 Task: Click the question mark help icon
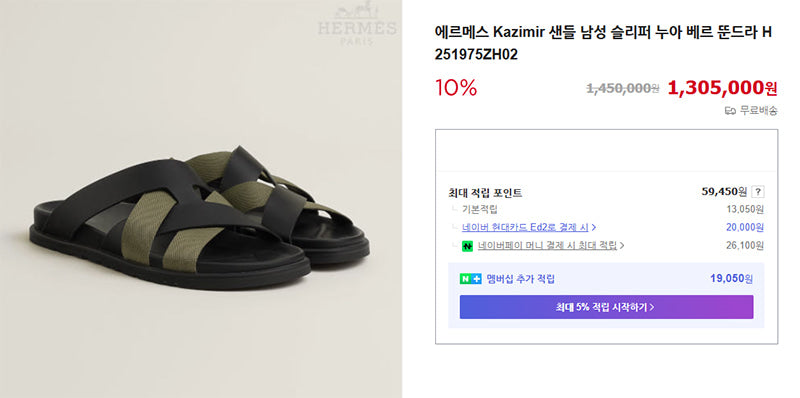click(758, 192)
